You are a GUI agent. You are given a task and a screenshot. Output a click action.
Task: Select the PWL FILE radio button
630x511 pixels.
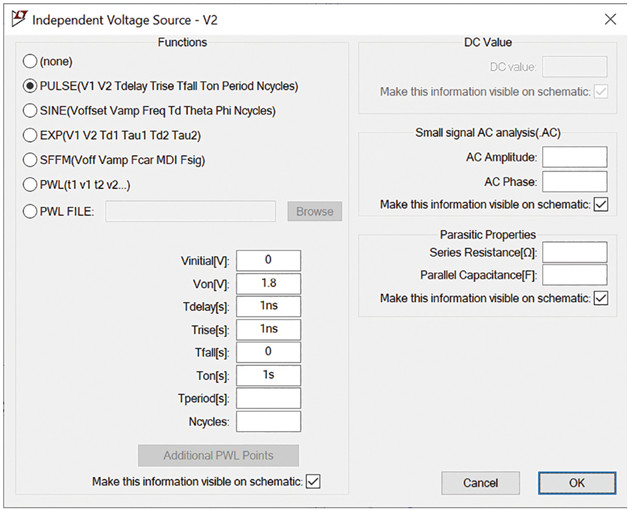(x=30, y=211)
